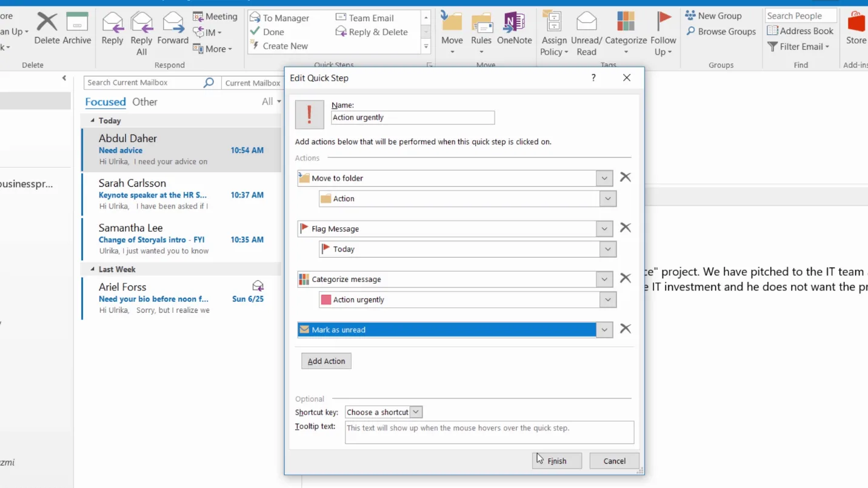Run the Done quick step
Image resolution: width=868 pixels, height=488 pixels.
[x=267, y=32]
